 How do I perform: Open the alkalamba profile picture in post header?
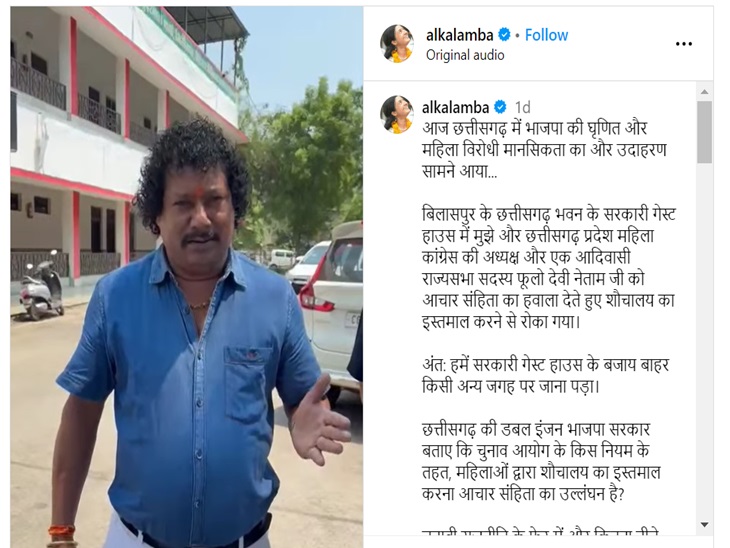pos(397,43)
